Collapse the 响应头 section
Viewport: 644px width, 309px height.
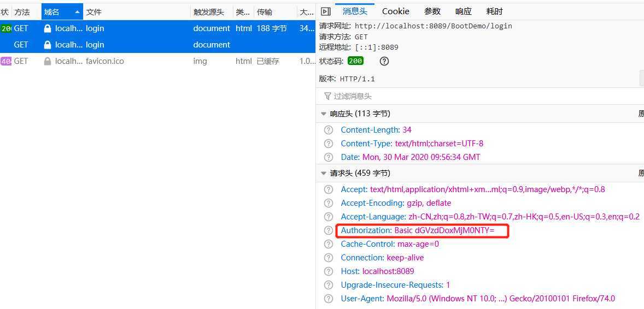coord(324,114)
